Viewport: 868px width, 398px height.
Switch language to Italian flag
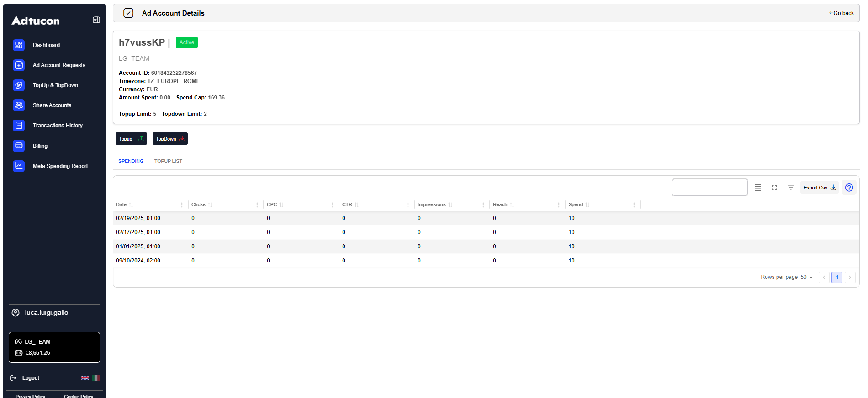96,378
